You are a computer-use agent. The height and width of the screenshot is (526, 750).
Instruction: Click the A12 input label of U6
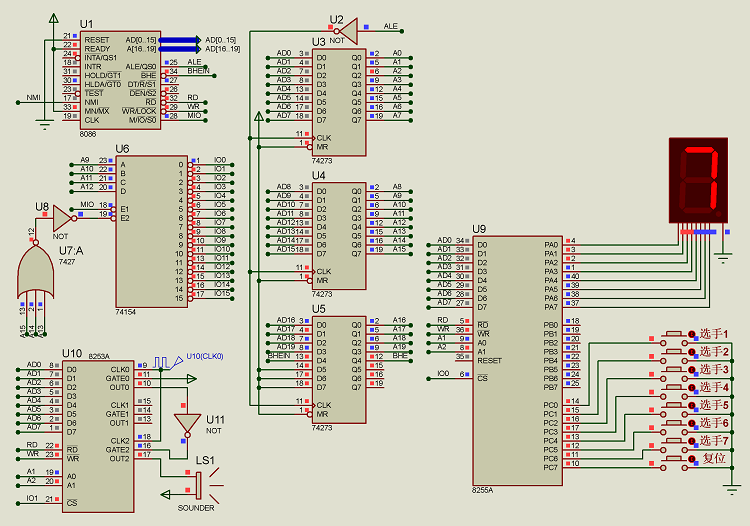click(87, 186)
